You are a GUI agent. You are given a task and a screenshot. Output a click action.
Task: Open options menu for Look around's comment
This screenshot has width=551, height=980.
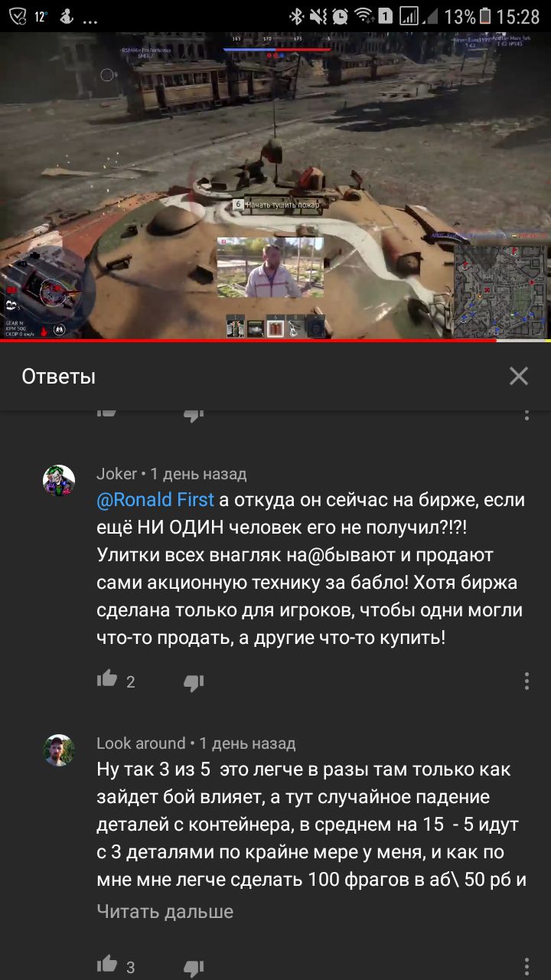click(527, 966)
